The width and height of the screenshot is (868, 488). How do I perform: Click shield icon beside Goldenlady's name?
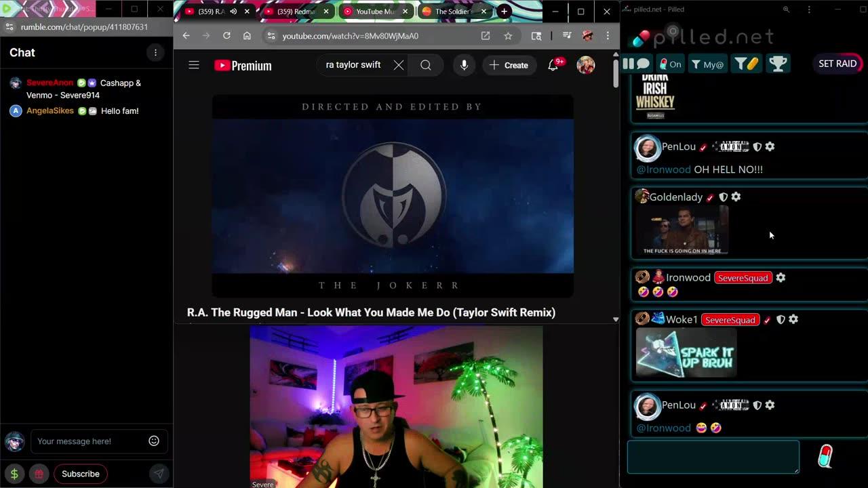click(x=723, y=197)
